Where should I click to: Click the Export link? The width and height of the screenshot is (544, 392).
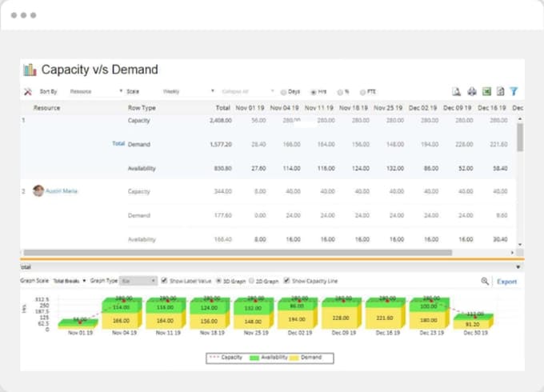[506, 282]
